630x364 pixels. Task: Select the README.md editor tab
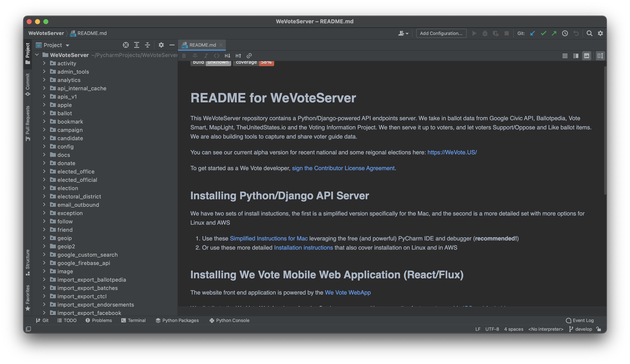click(202, 45)
